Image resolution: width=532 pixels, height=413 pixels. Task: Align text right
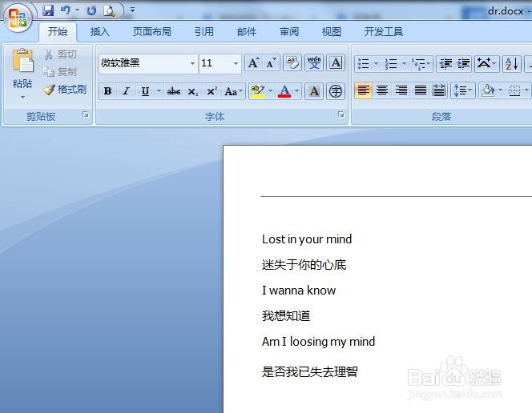401,90
